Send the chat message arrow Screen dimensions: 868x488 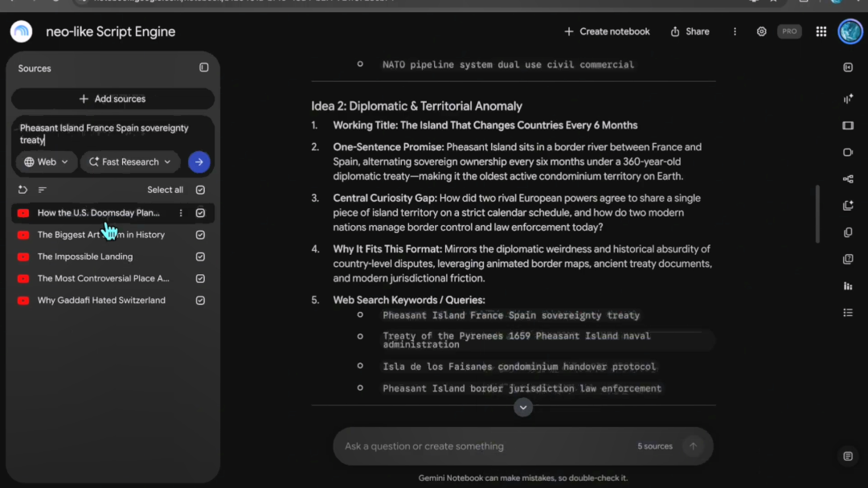[x=693, y=446]
